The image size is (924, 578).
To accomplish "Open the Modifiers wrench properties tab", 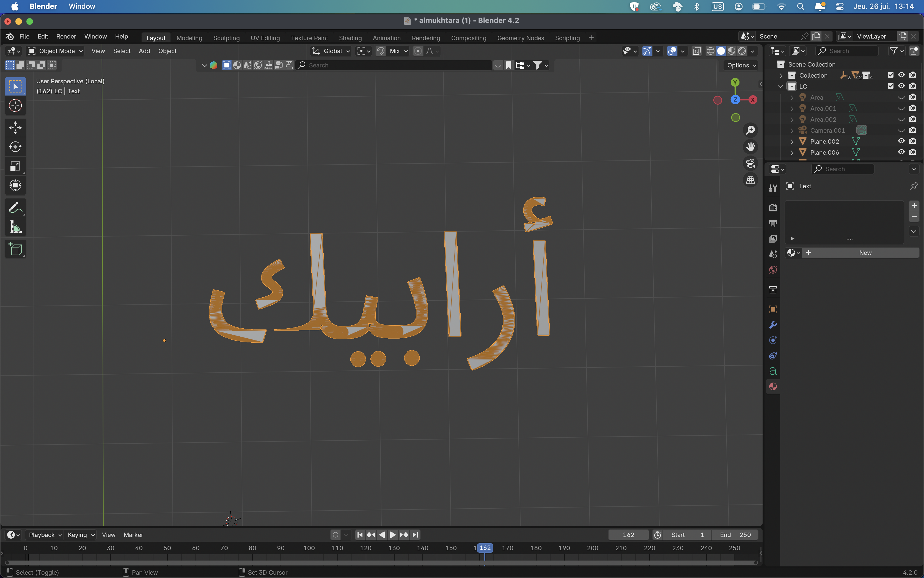I will point(773,325).
